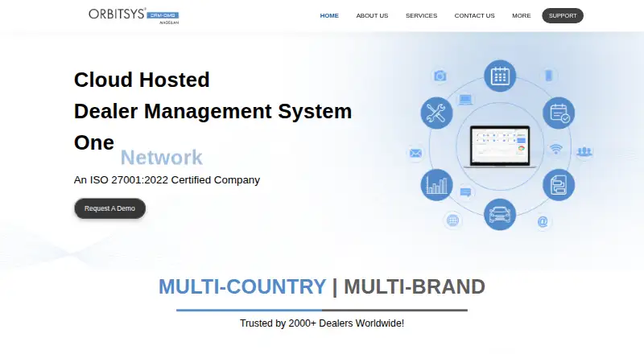This screenshot has height=354, width=644.
Task: Click the SUPPORT button
Action: (563, 15)
